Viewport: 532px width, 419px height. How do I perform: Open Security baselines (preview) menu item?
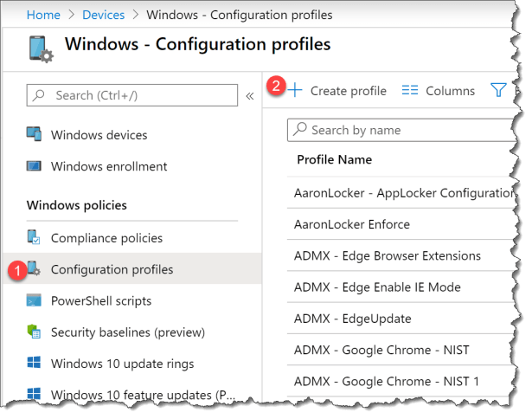(x=128, y=332)
